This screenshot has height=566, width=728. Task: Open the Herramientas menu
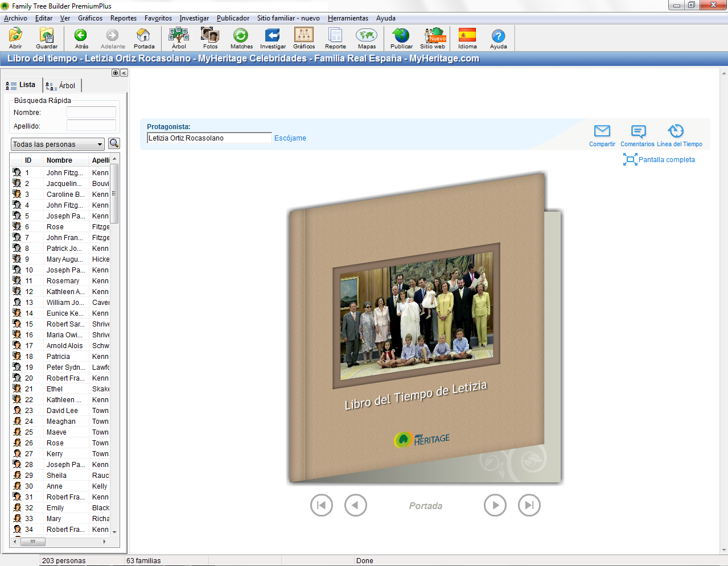(x=348, y=18)
